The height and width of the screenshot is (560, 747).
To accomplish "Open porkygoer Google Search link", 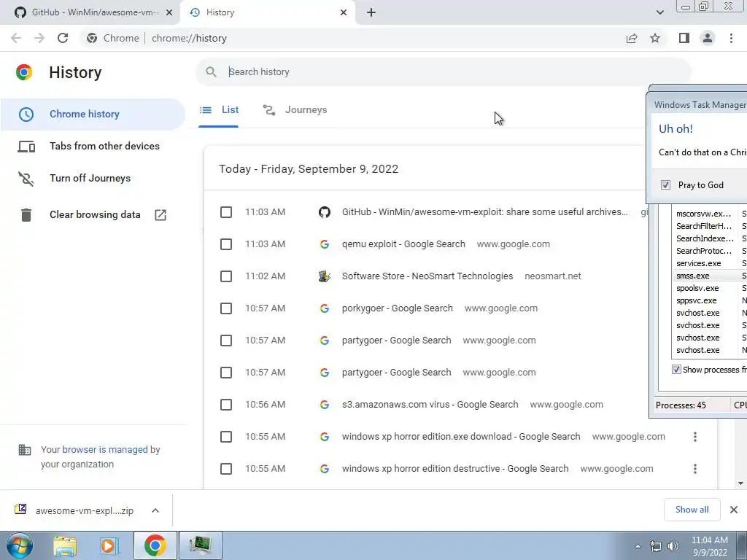I will (x=398, y=308).
